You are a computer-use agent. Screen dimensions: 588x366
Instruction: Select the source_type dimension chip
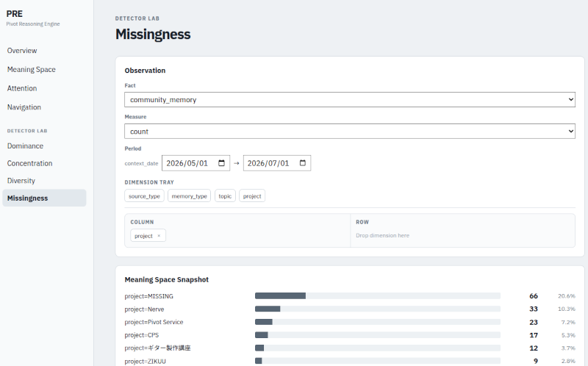coord(144,195)
